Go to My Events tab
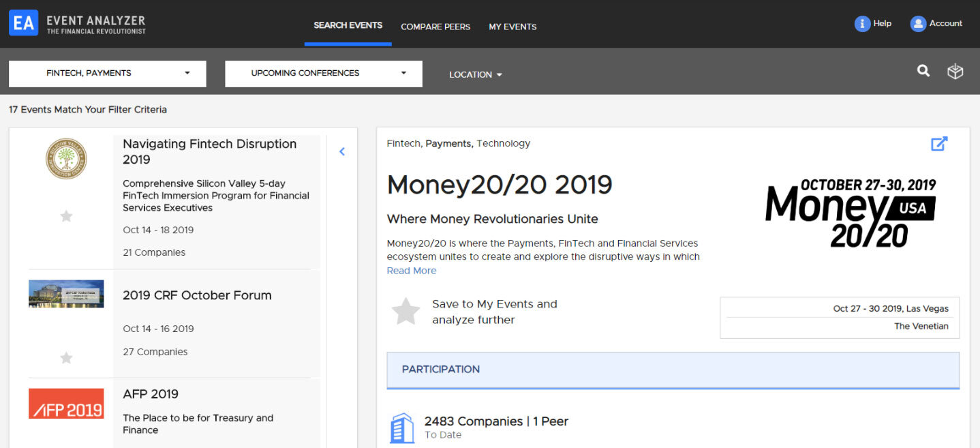Screen dimensions: 980x448 tap(512, 27)
